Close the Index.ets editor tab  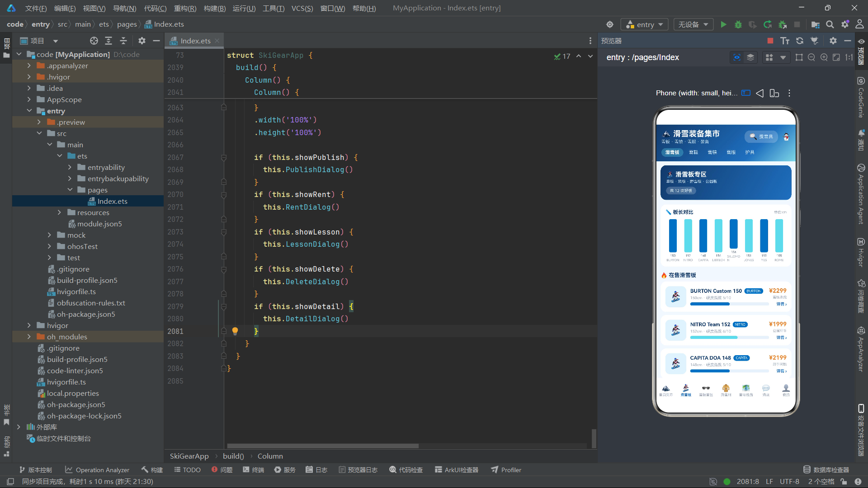(217, 41)
